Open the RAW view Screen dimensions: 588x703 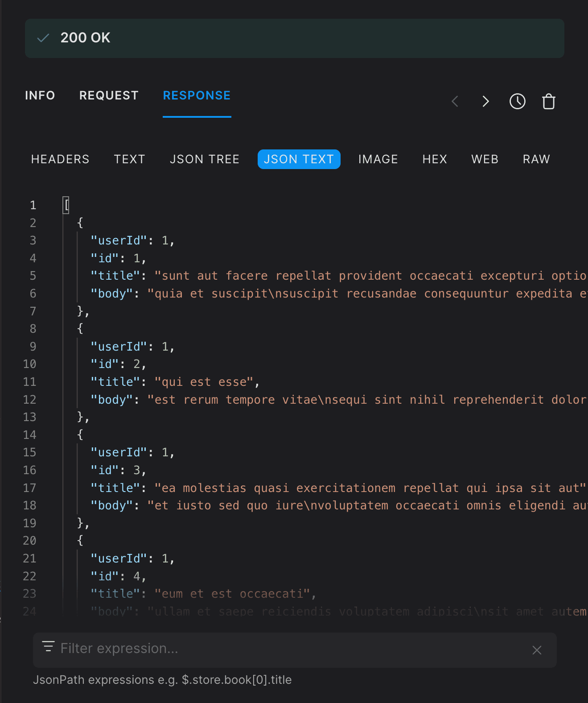[536, 159]
